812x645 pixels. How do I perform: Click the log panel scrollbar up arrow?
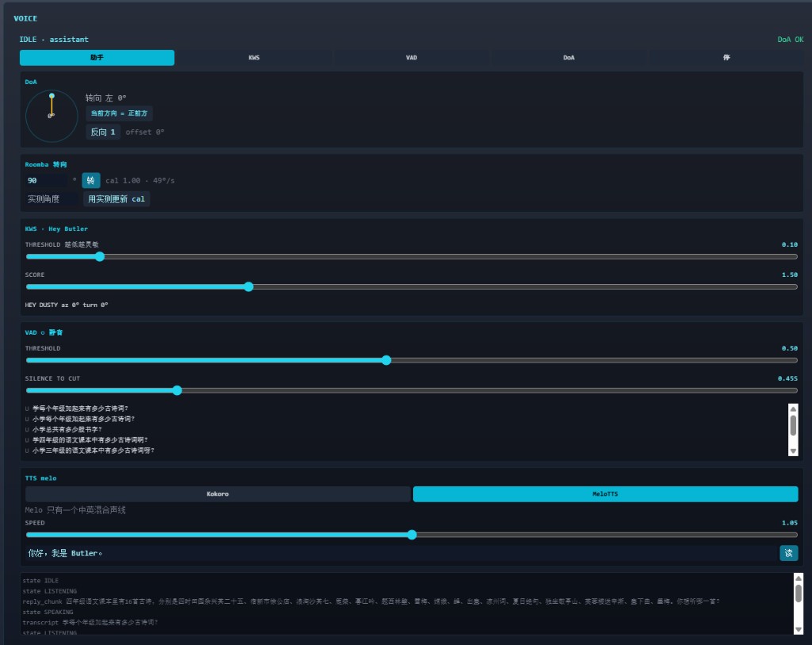tap(799, 578)
